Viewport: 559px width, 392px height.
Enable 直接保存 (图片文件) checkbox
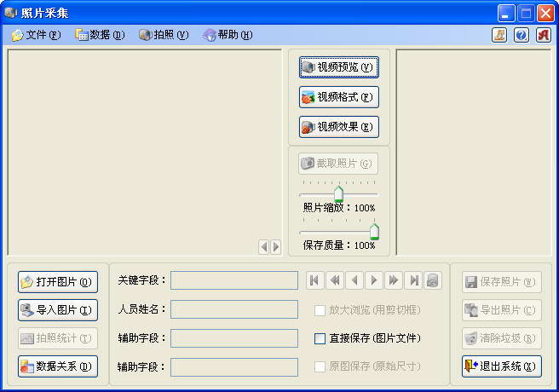(x=320, y=338)
